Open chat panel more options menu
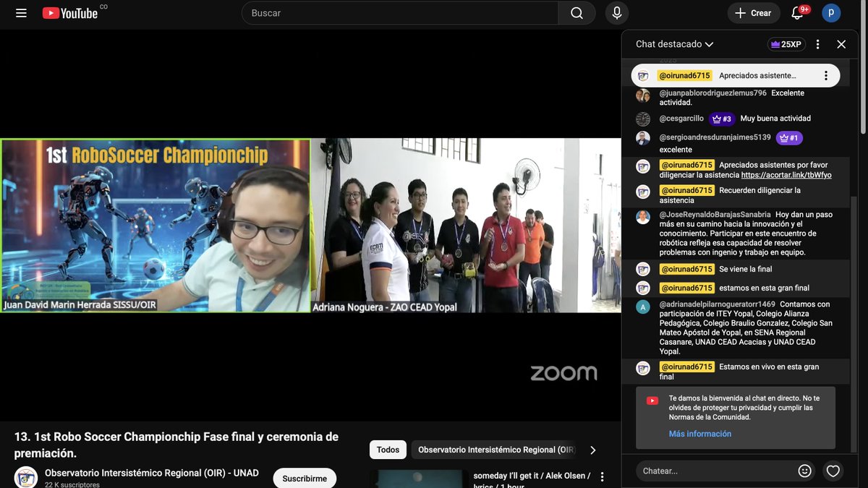 818,44
